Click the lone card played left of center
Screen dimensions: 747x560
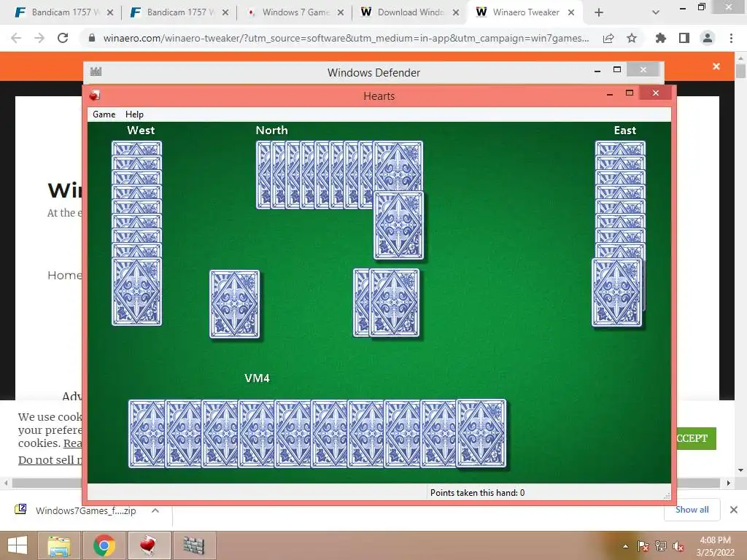click(x=234, y=304)
